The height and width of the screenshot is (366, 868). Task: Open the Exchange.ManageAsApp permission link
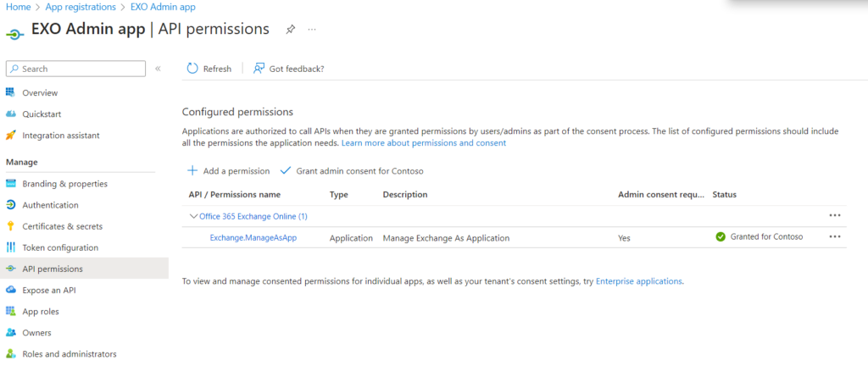(253, 238)
